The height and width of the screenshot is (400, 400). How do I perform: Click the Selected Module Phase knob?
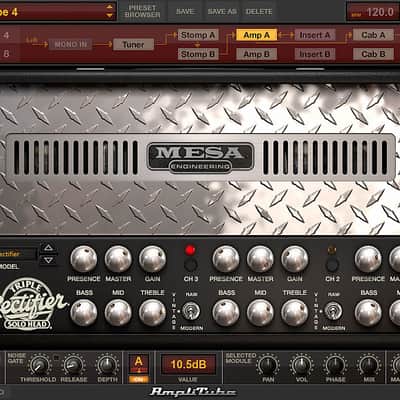pyautogui.click(x=335, y=365)
